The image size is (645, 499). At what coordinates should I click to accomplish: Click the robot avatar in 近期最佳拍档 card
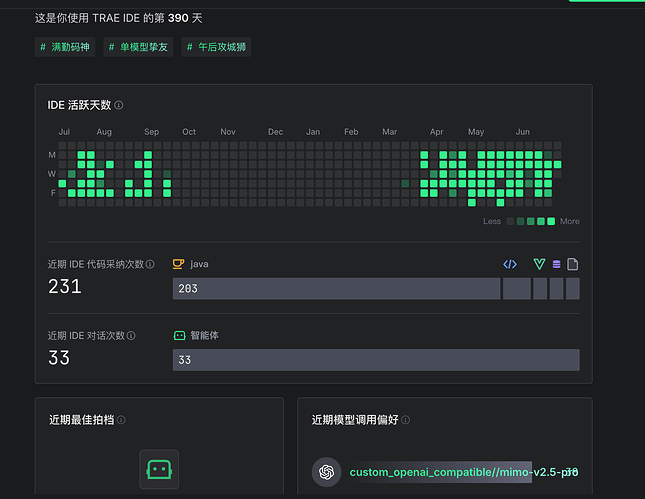[159, 469]
